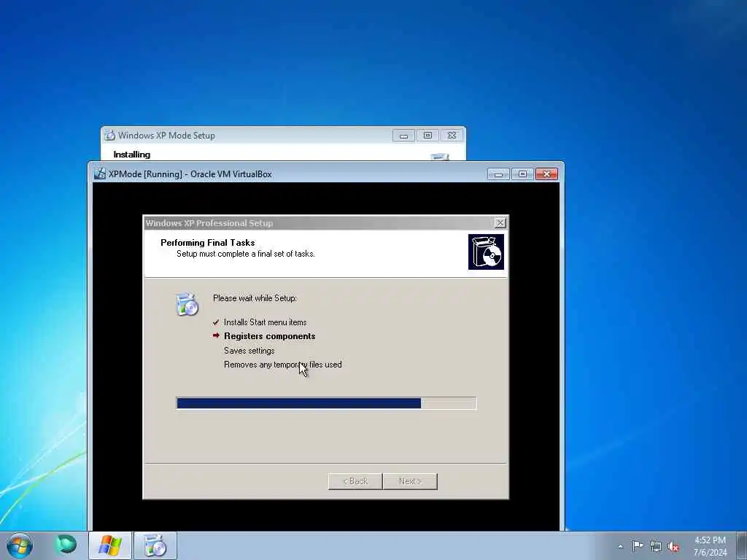
Task: Minimize the Windows XP Mode Setup window
Action: [403, 136]
